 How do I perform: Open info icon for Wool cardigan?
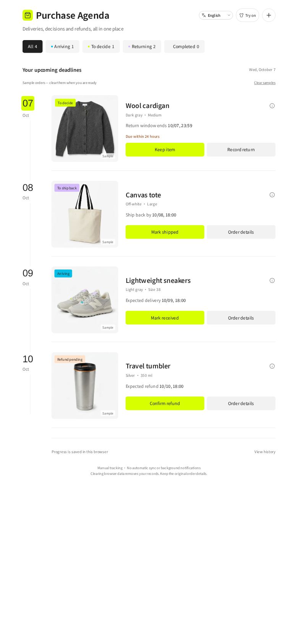pos(272,106)
